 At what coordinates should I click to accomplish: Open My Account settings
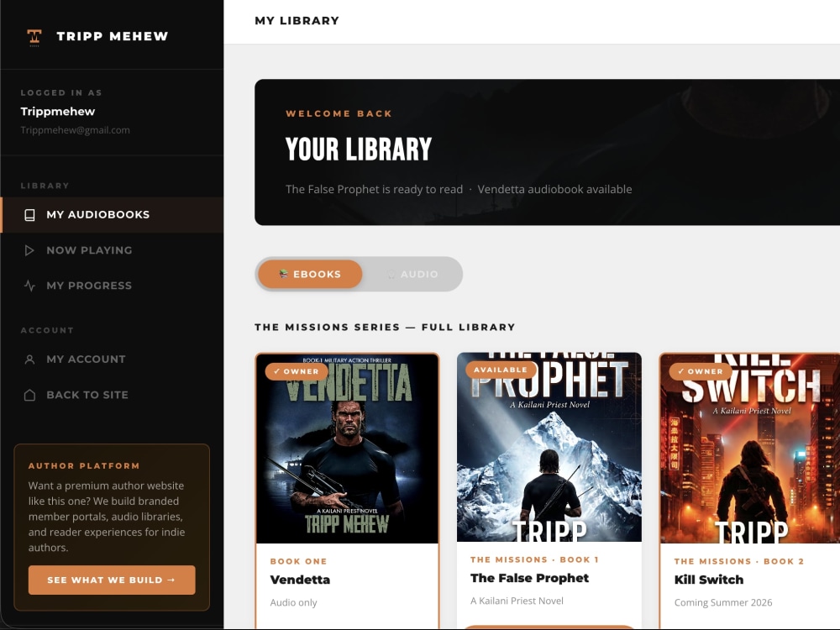tap(112, 360)
